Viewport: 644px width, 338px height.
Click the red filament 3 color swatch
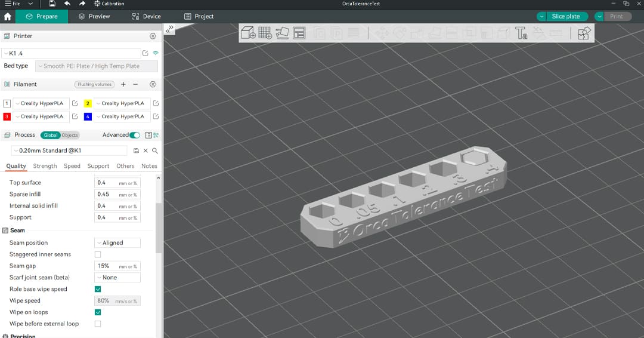[x=7, y=117]
